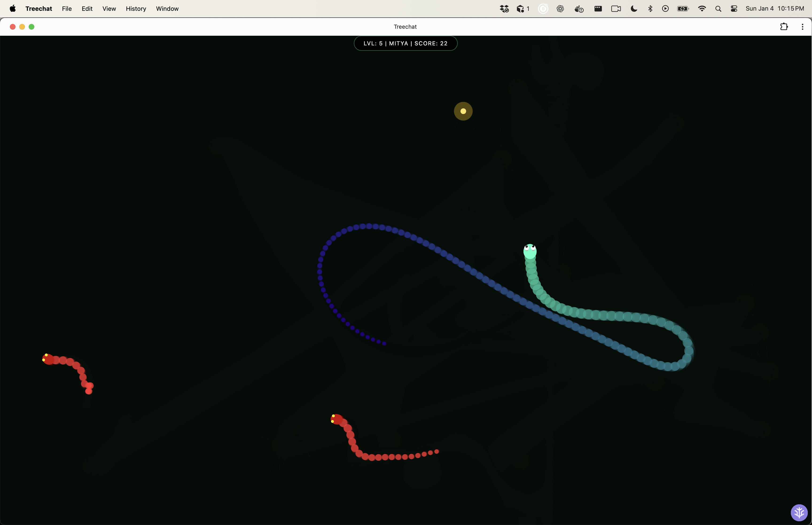Click the bottom red snake's head
812x525 pixels.
[336, 419]
